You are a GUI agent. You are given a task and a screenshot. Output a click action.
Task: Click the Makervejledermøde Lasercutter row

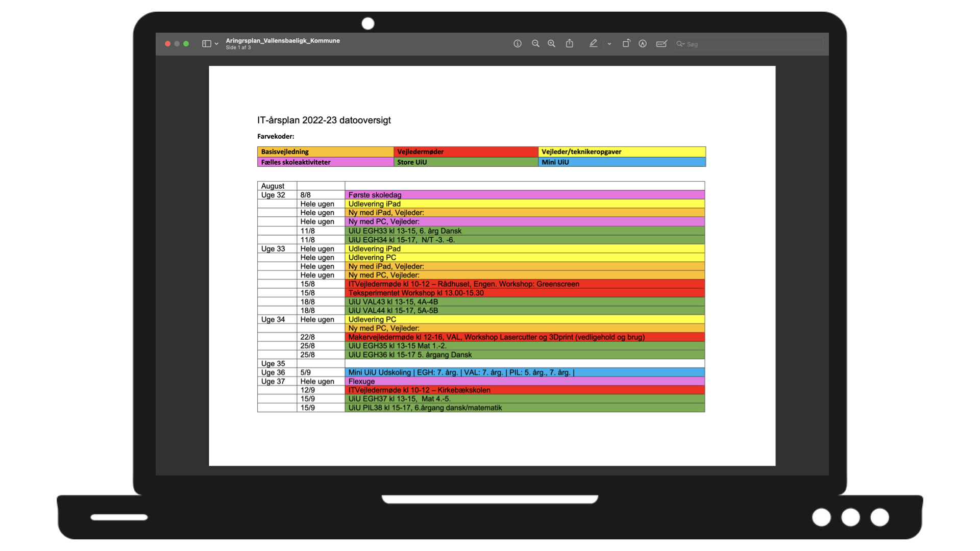tap(525, 337)
